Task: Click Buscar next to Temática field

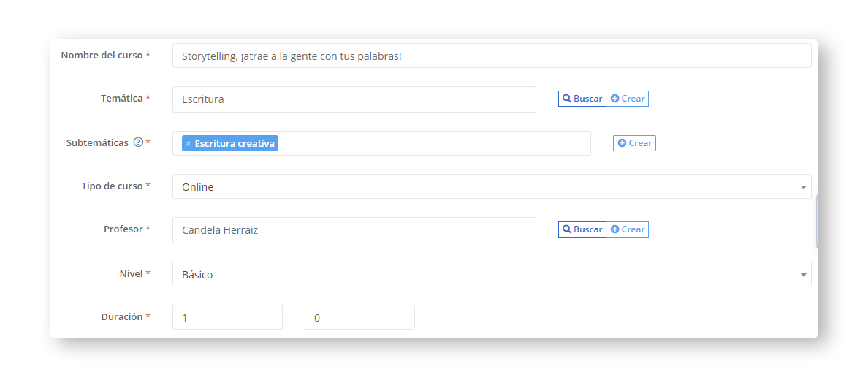Action: click(x=582, y=99)
